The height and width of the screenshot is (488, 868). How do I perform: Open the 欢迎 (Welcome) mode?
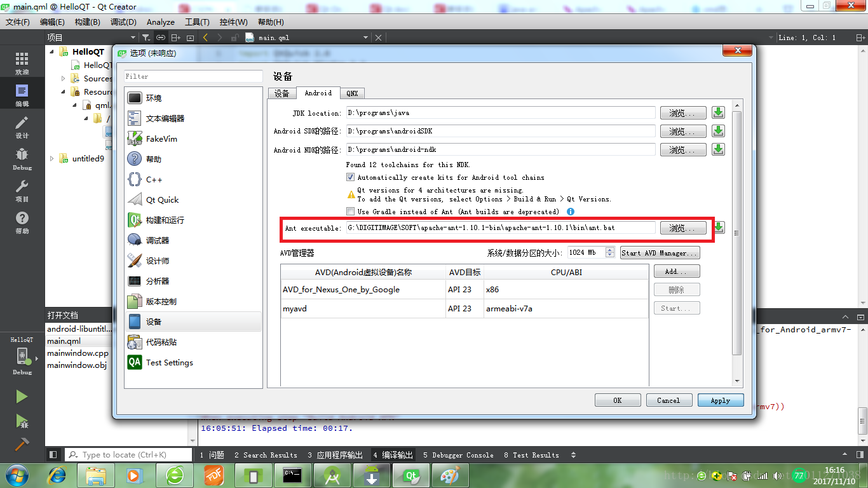[x=22, y=64]
